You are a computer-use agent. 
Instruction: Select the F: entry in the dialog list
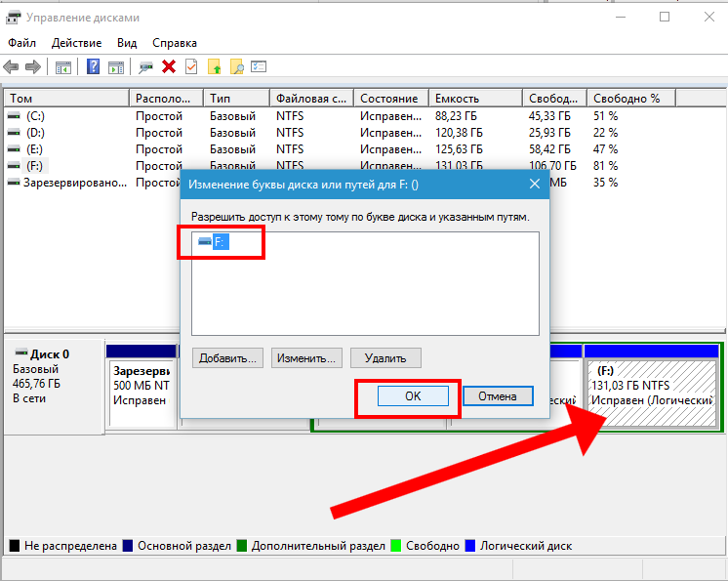point(220,241)
